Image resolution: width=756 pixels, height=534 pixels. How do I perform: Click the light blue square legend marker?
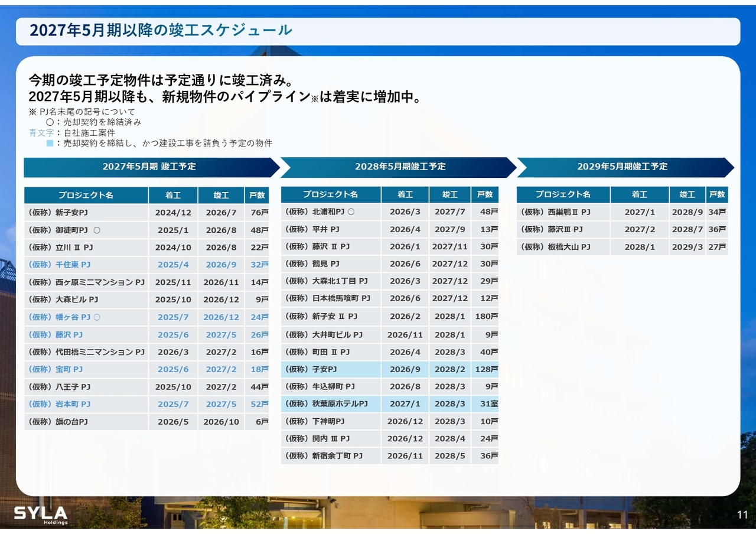(50, 144)
